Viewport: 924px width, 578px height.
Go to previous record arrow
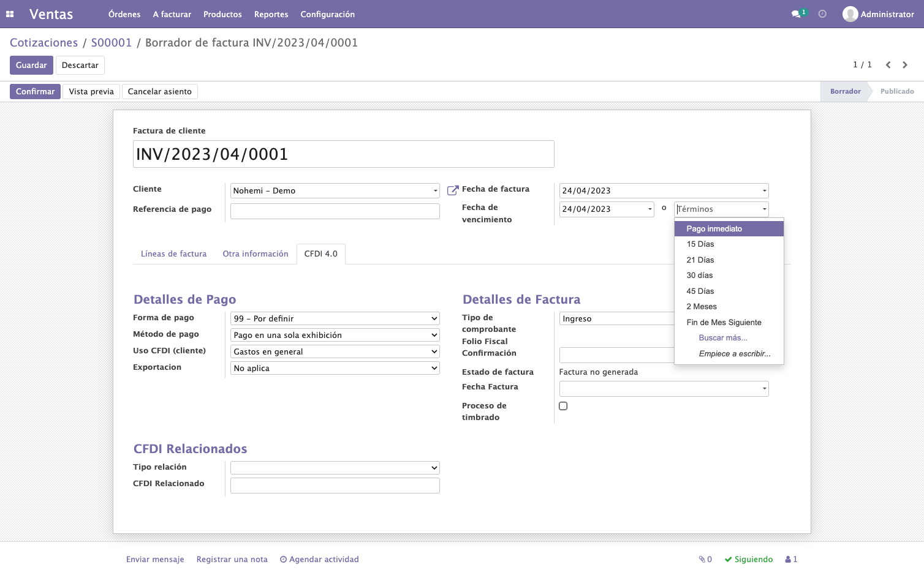pyautogui.click(x=888, y=65)
